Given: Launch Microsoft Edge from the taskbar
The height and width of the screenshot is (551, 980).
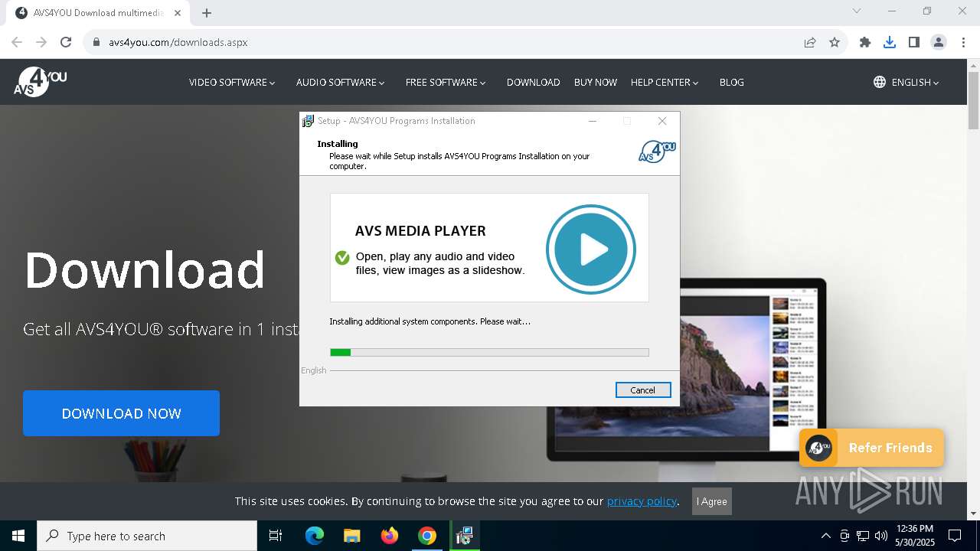Looking at the screenshot, I should 315,536.
